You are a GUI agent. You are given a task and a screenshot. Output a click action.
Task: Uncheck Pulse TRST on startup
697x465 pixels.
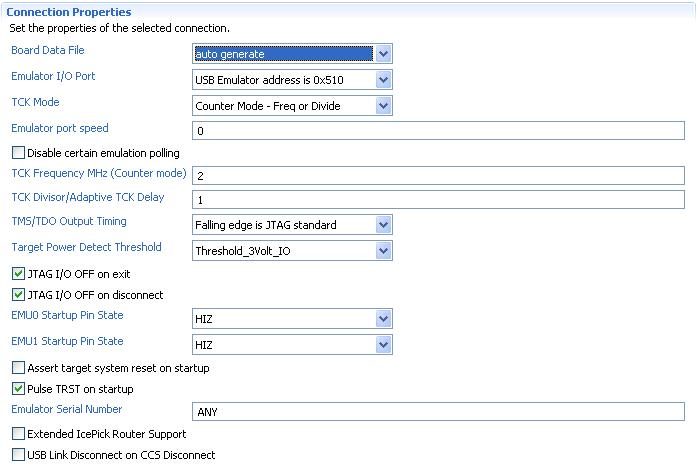(x=18, y=389)
